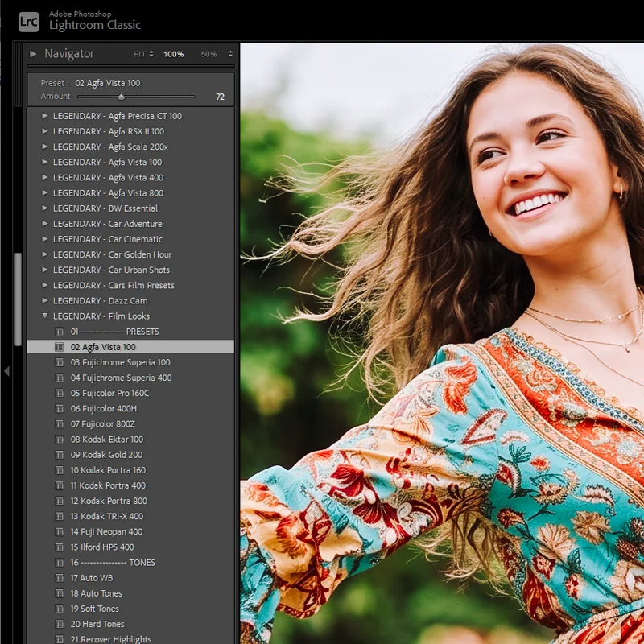644x644 pixels.
Task: Click preset icon beside 01 PRESETS divider
Action: tap(60, 332)
